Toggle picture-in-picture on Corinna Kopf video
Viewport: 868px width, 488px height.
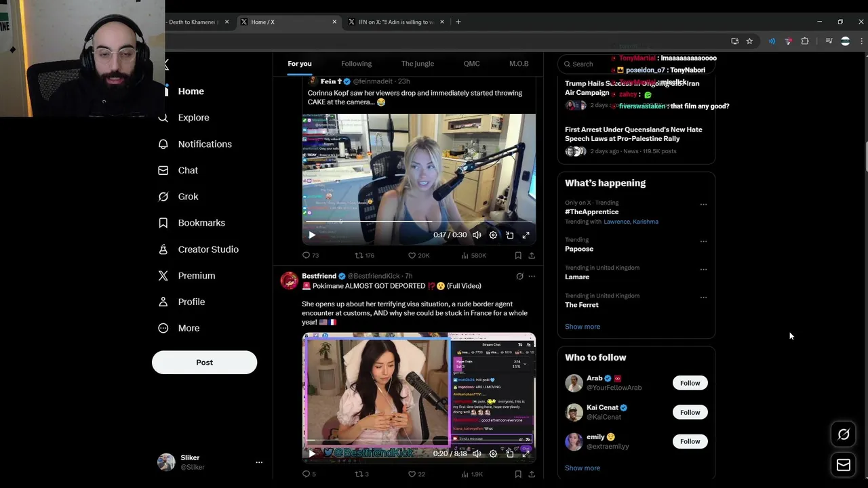tap(509, 235)
